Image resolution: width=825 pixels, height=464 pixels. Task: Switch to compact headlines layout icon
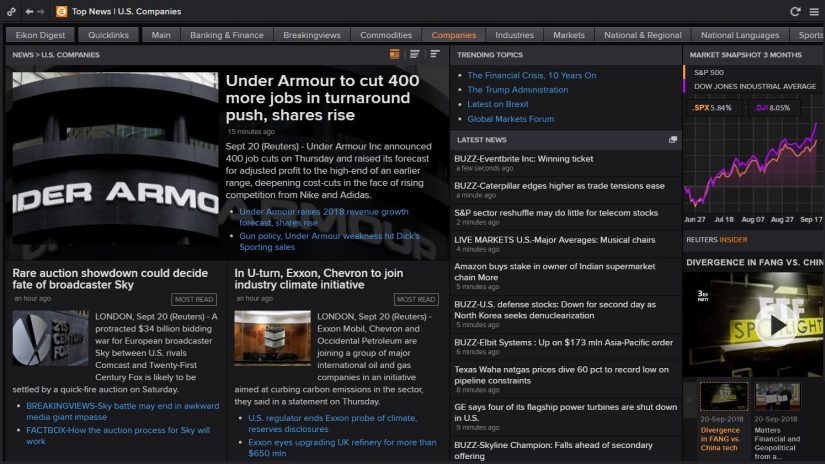pyautogui.click(x=435, y=54)
